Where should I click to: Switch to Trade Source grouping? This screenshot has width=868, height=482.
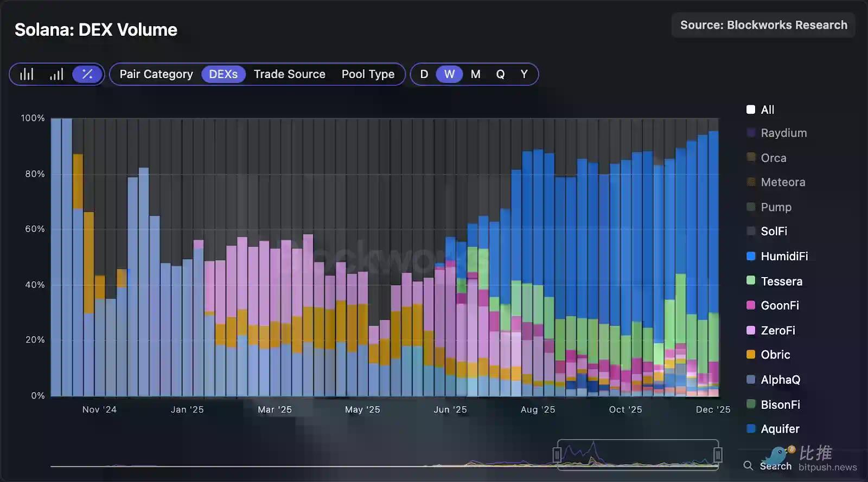tap(289, 74)
